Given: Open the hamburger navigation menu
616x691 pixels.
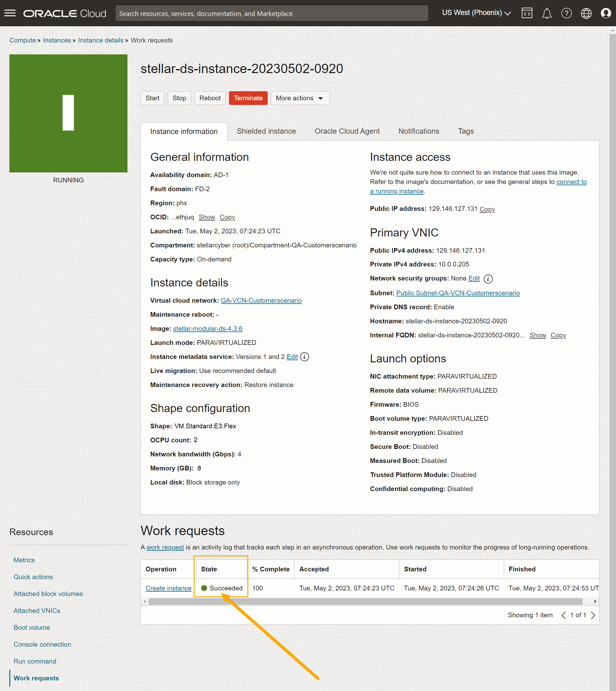Looking at the screenshot, I should click(x=10, y=13).
